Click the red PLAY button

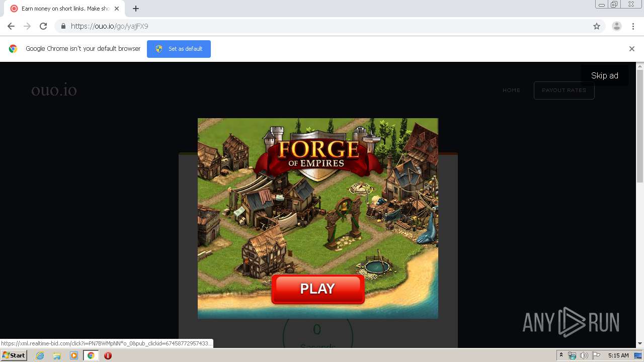coord(317,289)
